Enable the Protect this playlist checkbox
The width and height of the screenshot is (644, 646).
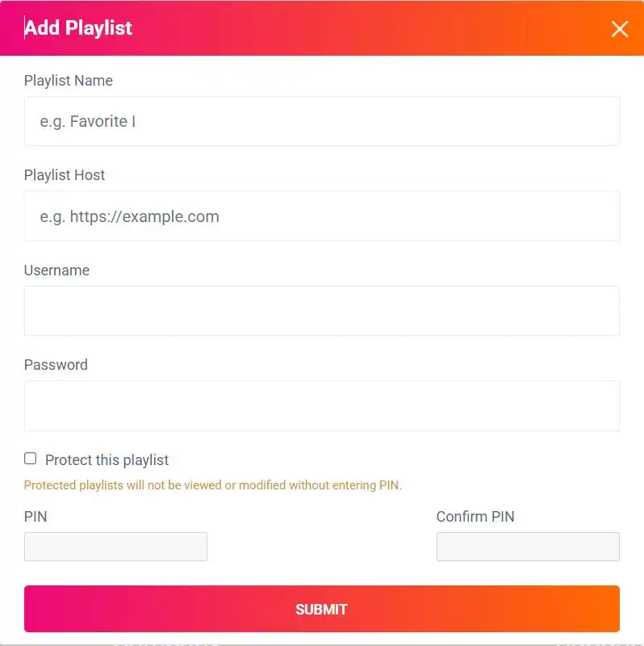point(30,458)
